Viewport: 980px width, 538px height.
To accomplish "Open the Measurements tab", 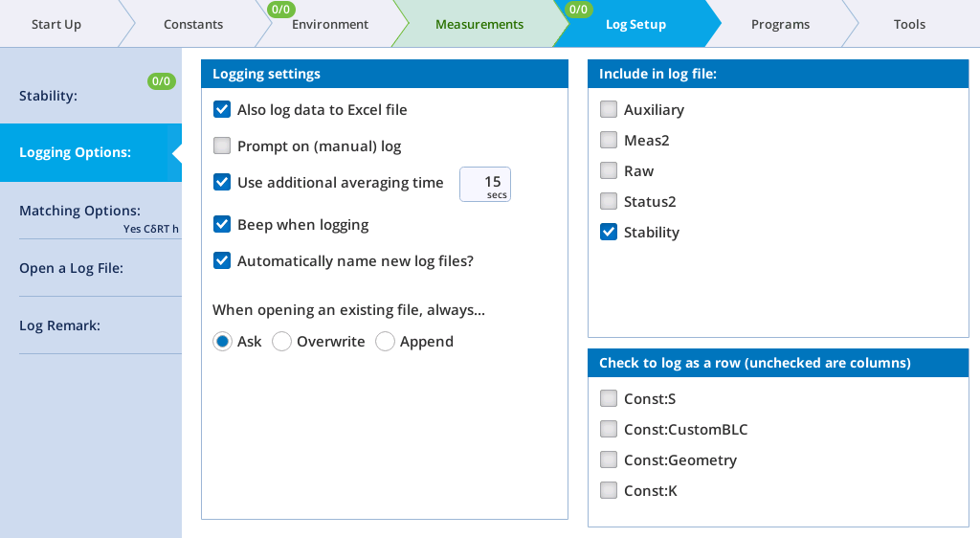I will click(x=479, y=24).
